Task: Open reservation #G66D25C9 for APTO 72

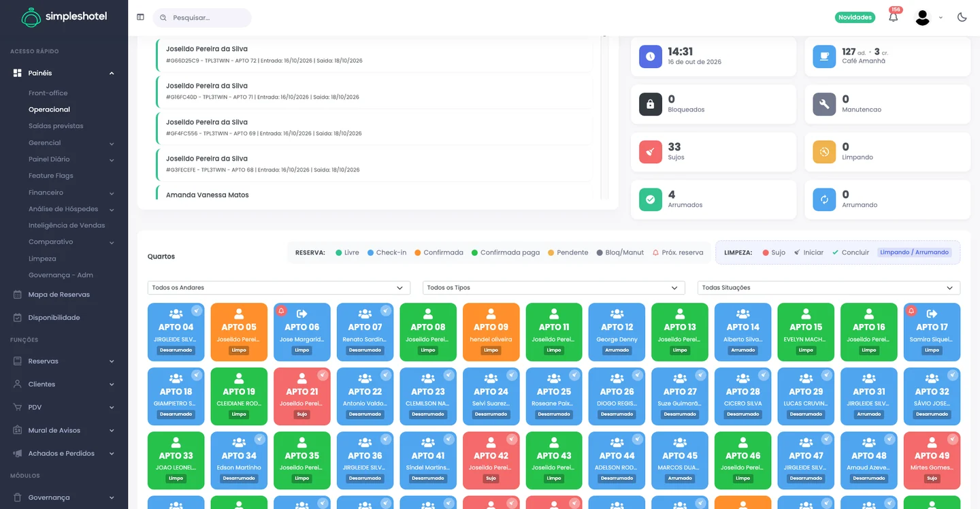Action: tap(374, 54)
